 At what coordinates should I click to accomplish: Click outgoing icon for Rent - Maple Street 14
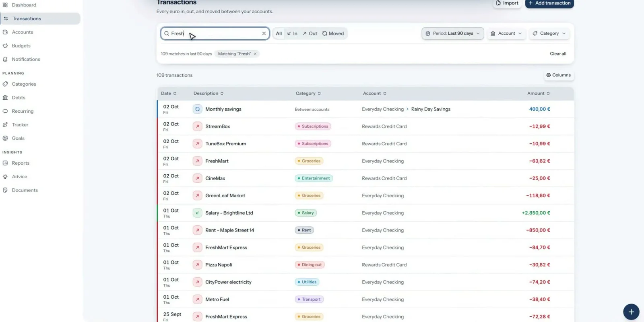197,230
